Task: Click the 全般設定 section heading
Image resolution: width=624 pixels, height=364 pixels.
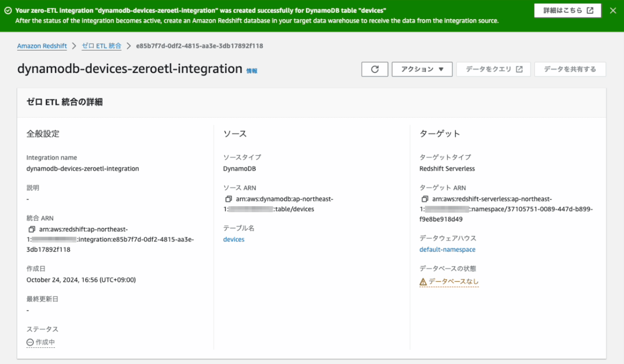Action: tap(43, 134)
